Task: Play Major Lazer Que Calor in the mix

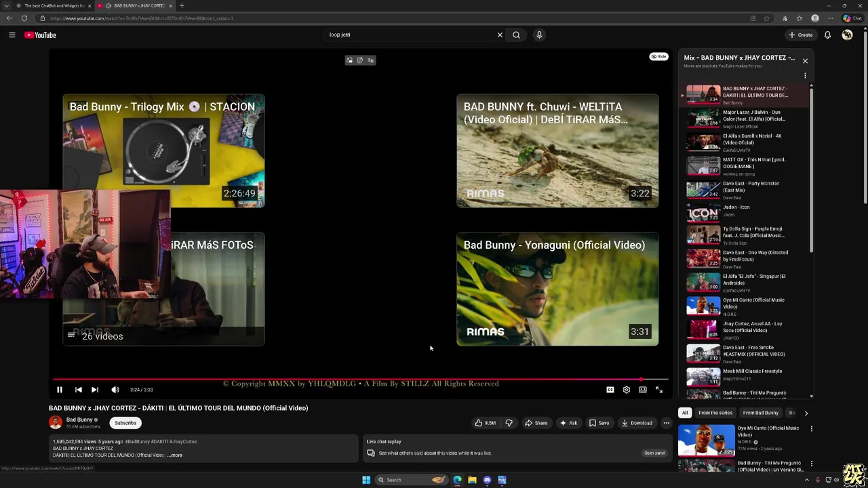Action: click(x=746, y=119)
